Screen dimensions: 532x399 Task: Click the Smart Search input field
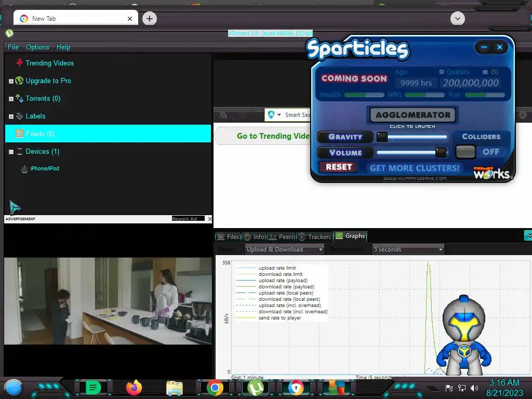click(298, 115)
